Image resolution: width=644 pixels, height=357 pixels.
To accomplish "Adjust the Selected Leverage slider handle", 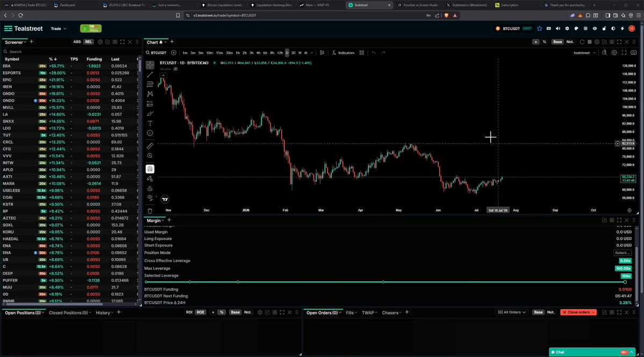I will point(625,282).
